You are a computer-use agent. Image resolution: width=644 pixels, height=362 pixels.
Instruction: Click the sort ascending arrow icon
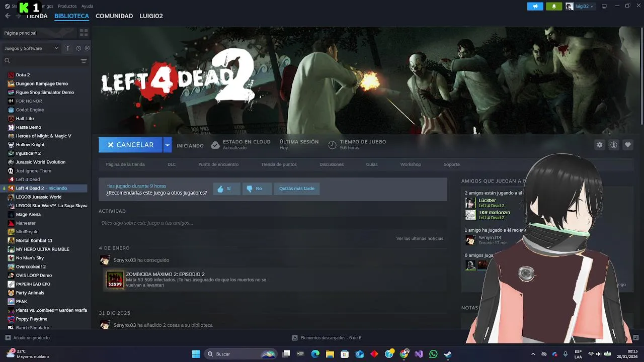(x=68, y=48)
